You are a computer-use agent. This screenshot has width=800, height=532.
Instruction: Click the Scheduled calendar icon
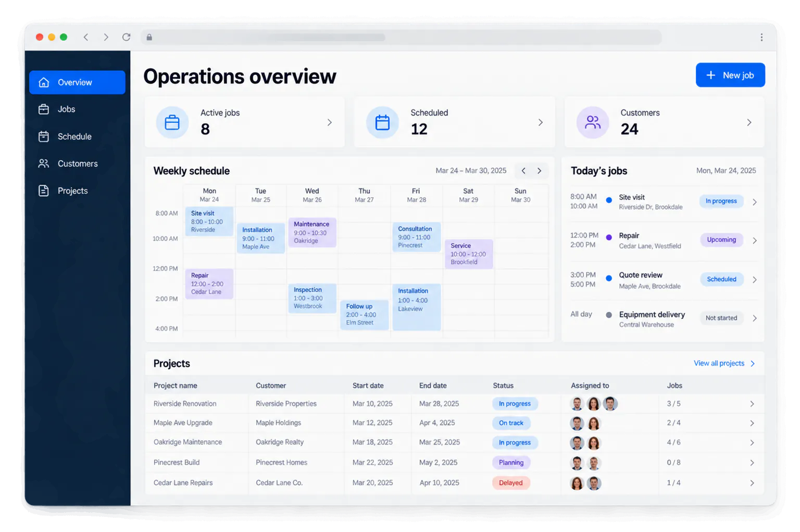coord(382,122)
